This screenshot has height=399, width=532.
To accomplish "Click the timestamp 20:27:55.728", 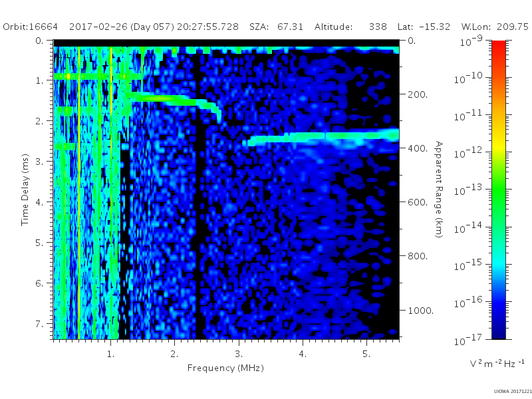I will pyautogui.click(x=207, y=27).
